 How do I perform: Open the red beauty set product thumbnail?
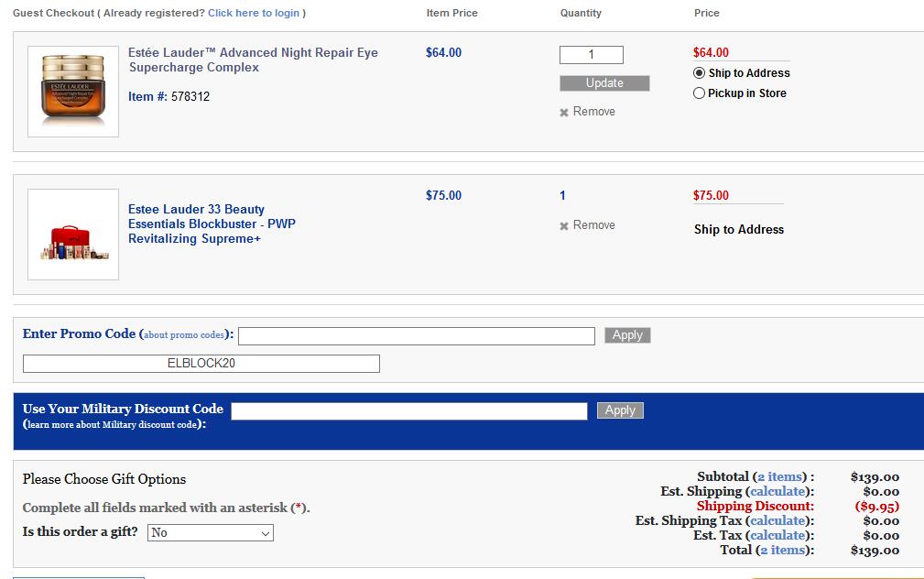(x=73, y=235)
